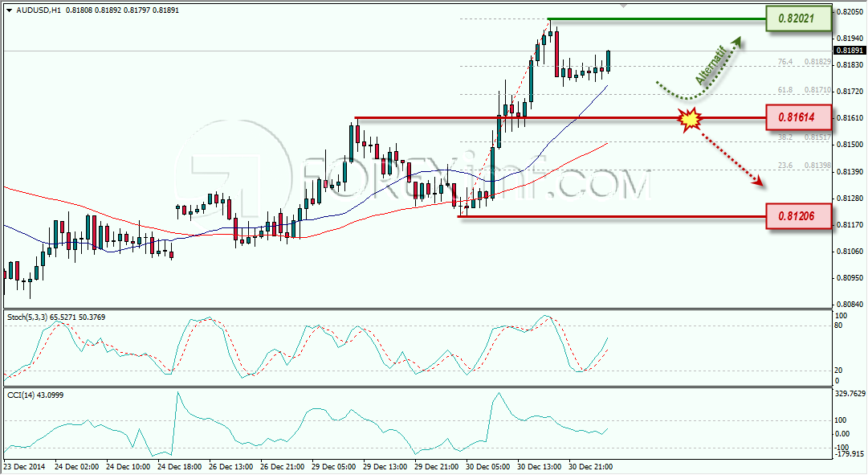Click the 30 Dec 13:00 time label
Screen dimensions: 868x475
pyautogui.click(x=540, y=467)
